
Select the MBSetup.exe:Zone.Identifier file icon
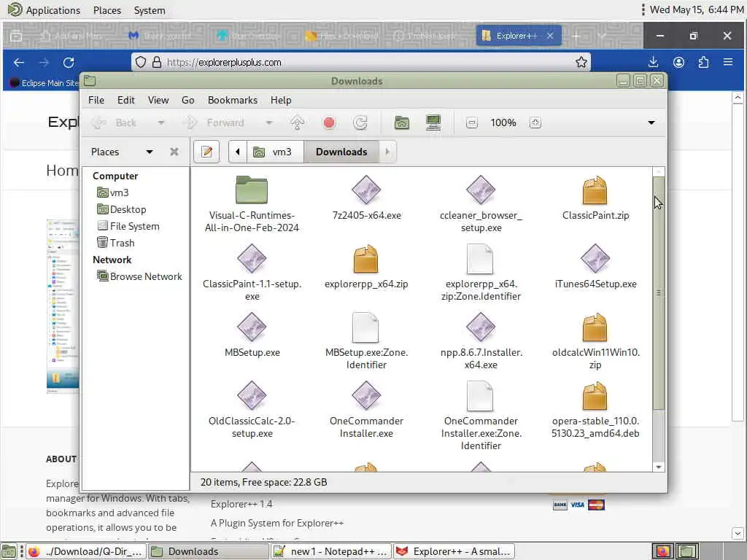coord(366,327)
